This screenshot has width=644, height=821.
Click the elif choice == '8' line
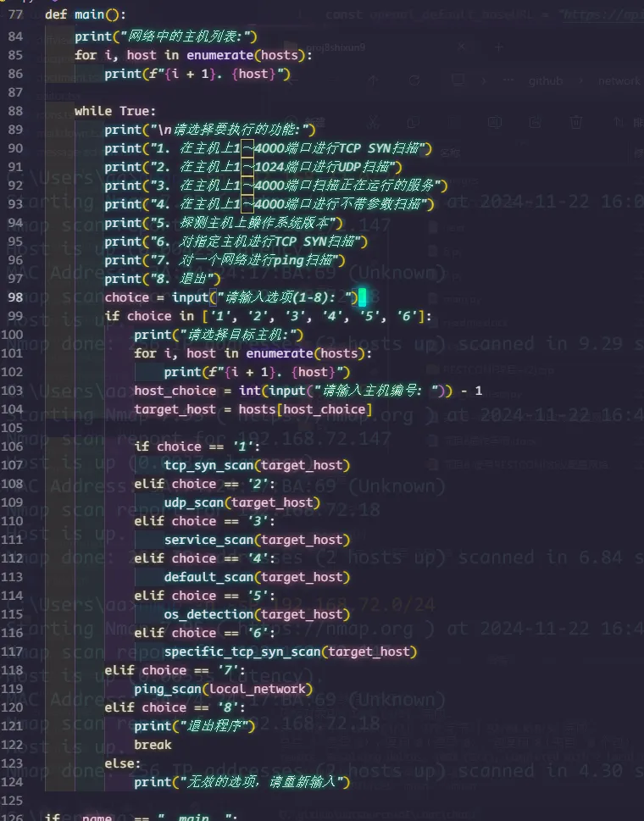[175, 707]
